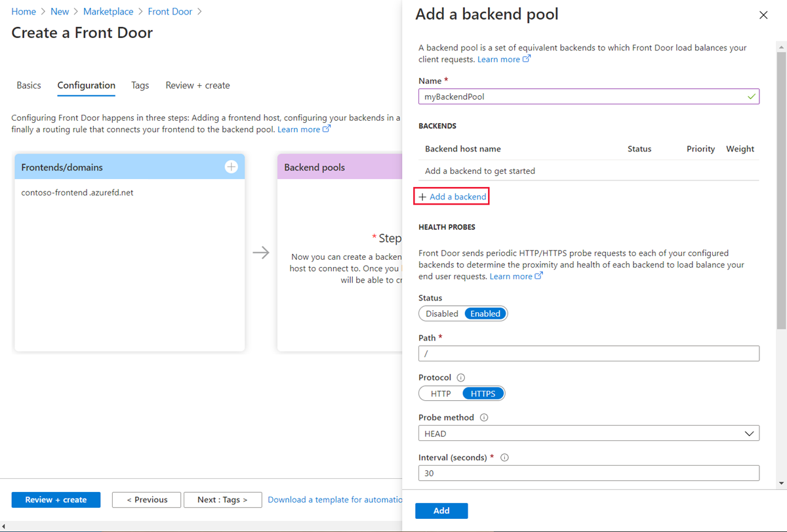787x532 pixels.
Task: Switch to the Tags tab
Action: pyautogui.click(x=140, y=85)
